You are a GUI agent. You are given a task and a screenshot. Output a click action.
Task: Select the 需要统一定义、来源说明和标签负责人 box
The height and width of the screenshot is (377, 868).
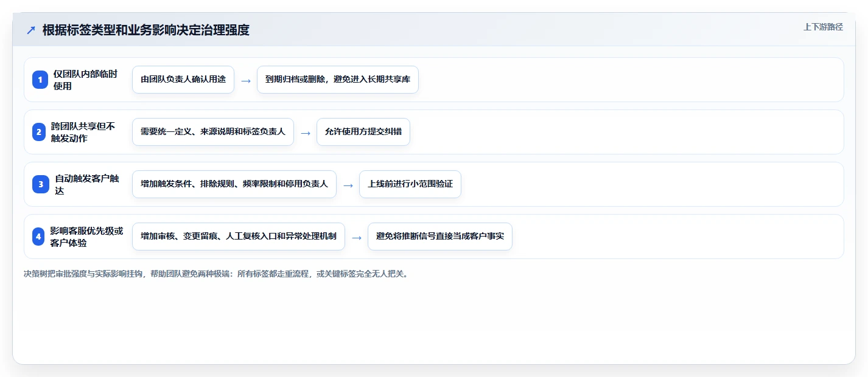pyautogui.click(x=213, y=132)
